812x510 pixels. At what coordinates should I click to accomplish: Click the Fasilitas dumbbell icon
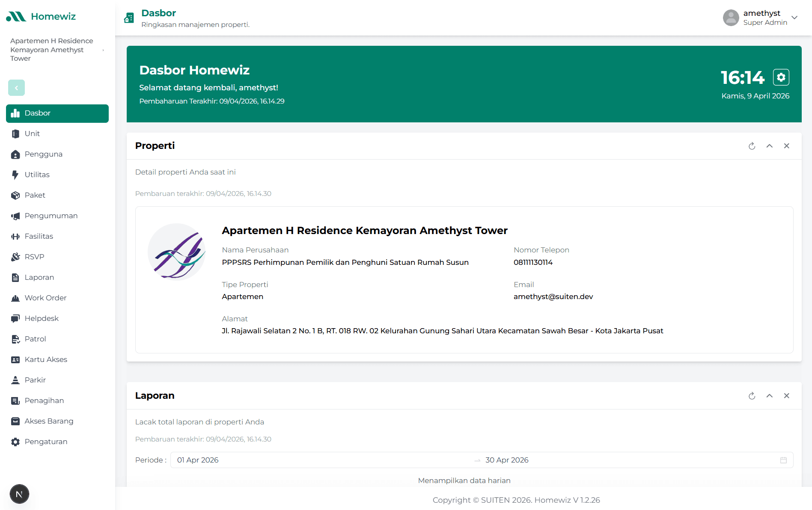(15, 236)
